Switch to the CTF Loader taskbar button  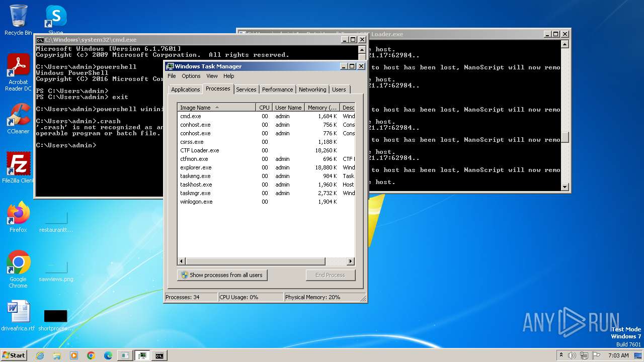pyautogui.click(x=125, y=355)
